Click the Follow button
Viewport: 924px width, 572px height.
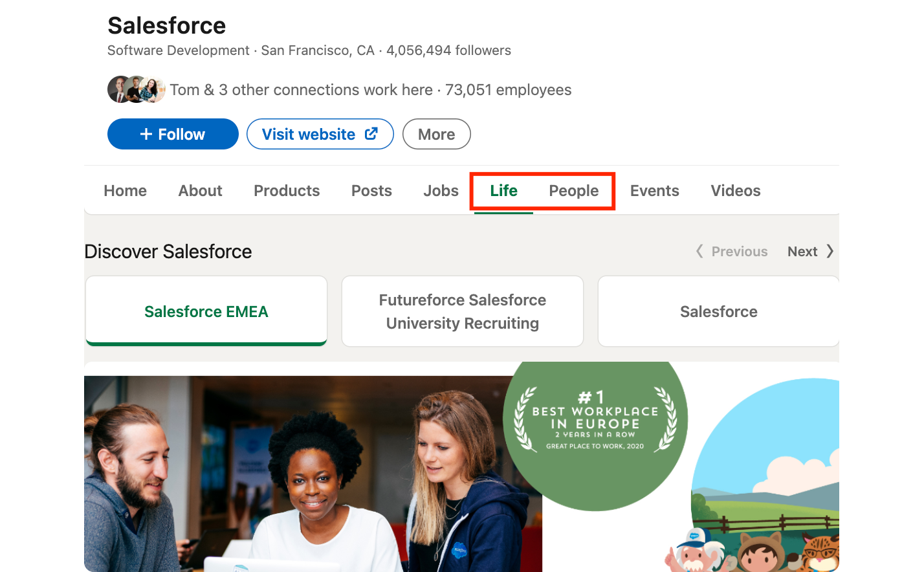(x=173, y=134)
